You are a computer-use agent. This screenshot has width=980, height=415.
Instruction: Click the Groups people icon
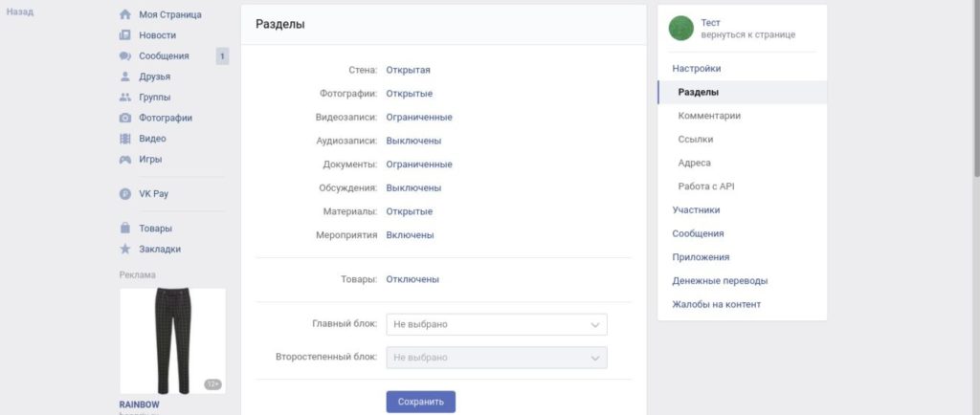pos(124,98)
